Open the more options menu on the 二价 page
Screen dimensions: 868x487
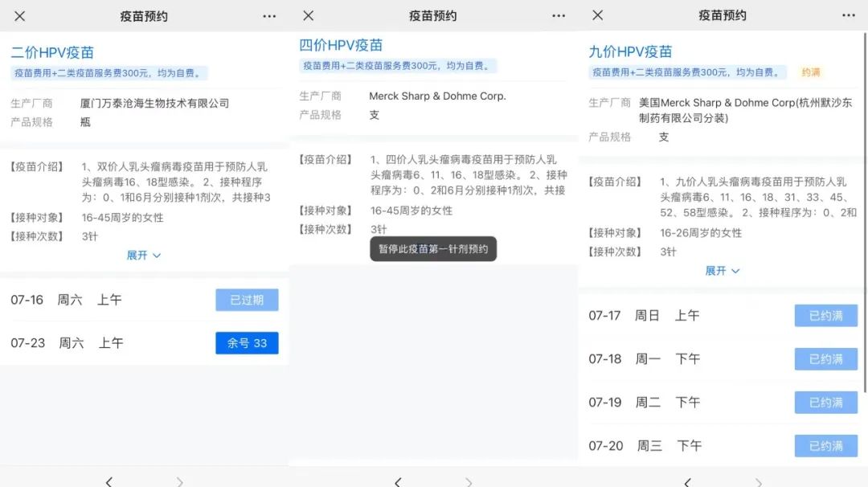(x=269, y=15)
